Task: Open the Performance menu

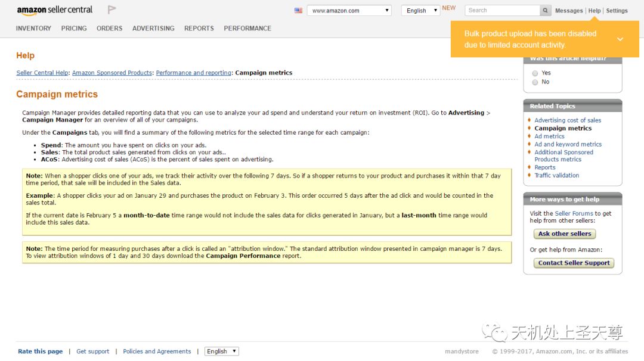Action: tap(247, 29)
